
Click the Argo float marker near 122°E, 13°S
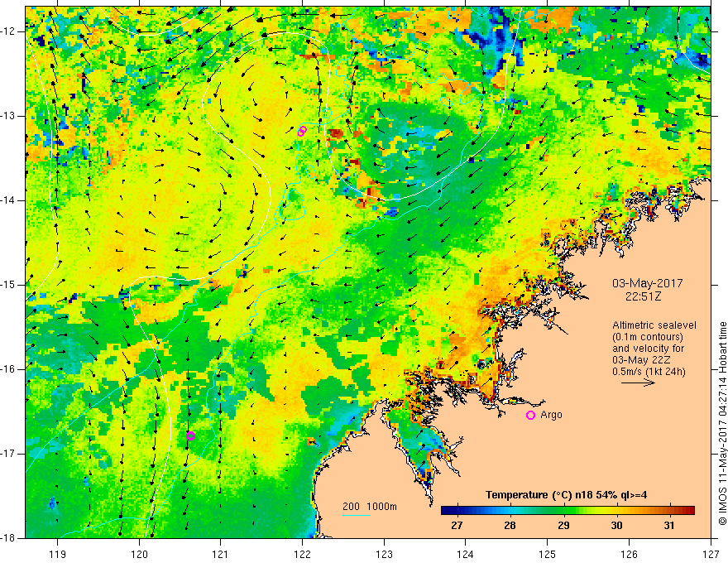[302, 131]
